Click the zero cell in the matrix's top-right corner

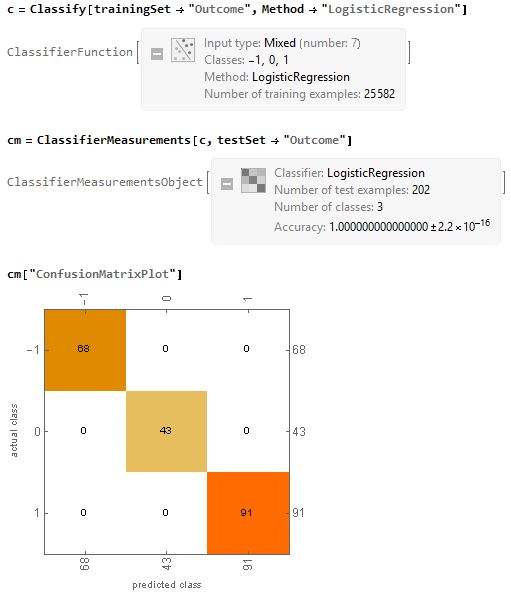click(x=247, y=348)
